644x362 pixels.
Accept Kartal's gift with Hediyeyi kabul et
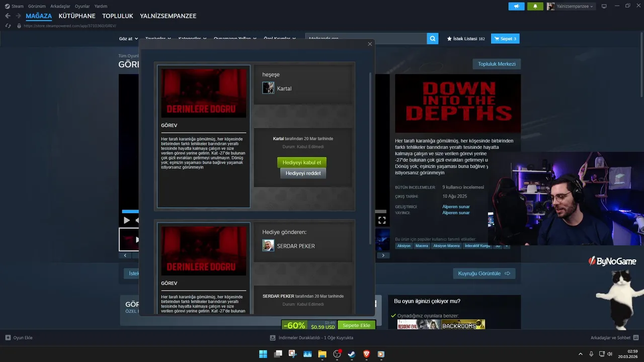coord(302,162)
